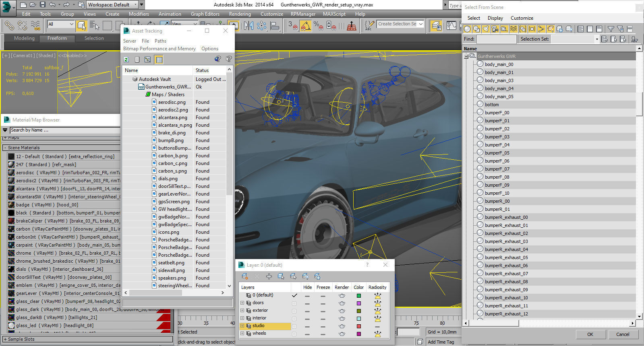This screenshot has width=644, height=346.
Task: Open the Selection Set dropdown
Action: tap(596, 39)
